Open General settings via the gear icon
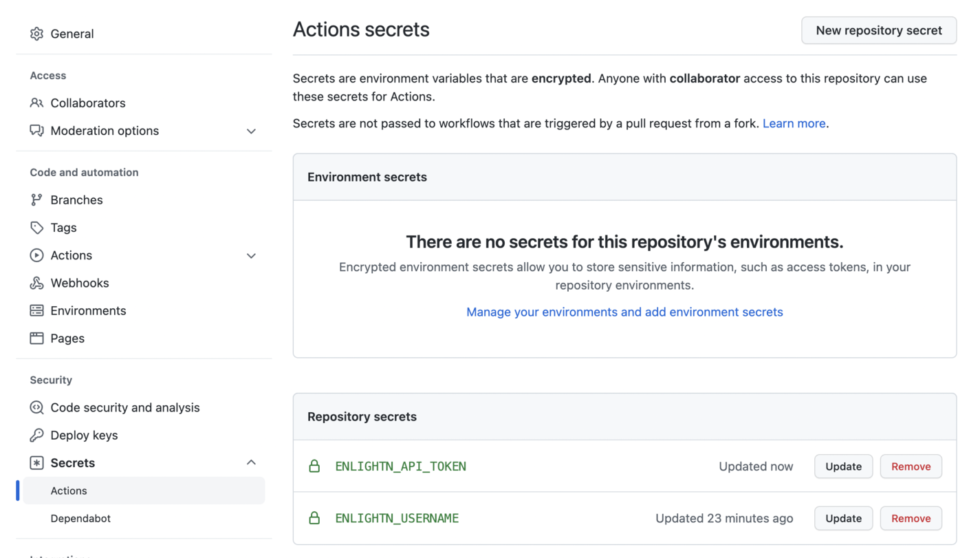Viewport: 980px width, 558px height. tap(36, 33)
